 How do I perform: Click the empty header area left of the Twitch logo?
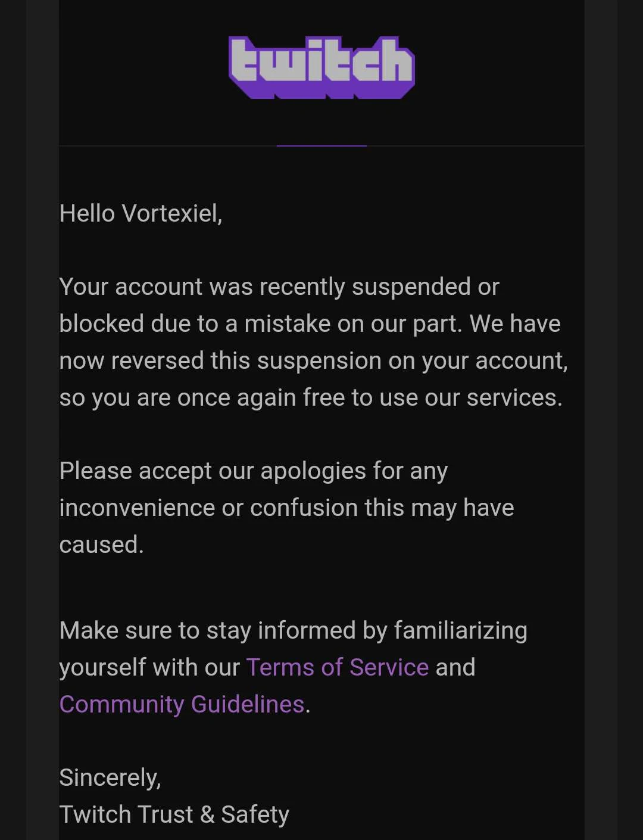[x=143, y=71]
